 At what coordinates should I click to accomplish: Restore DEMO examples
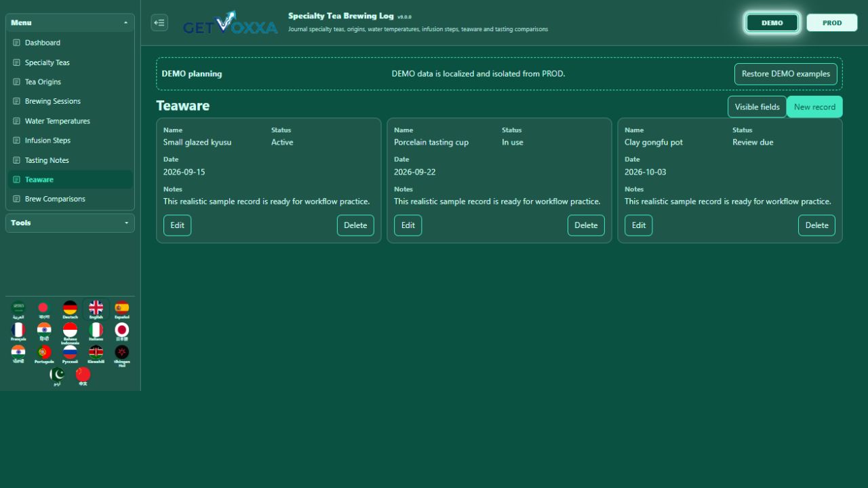click(785, 74)
